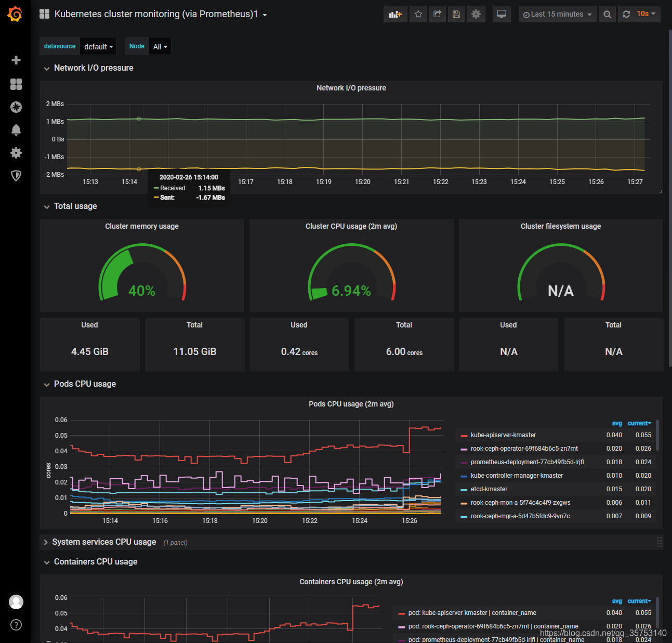Open the 10s refresh interval dropdown
Viewport: 672px width, 643px height.
tap(646, 14)
